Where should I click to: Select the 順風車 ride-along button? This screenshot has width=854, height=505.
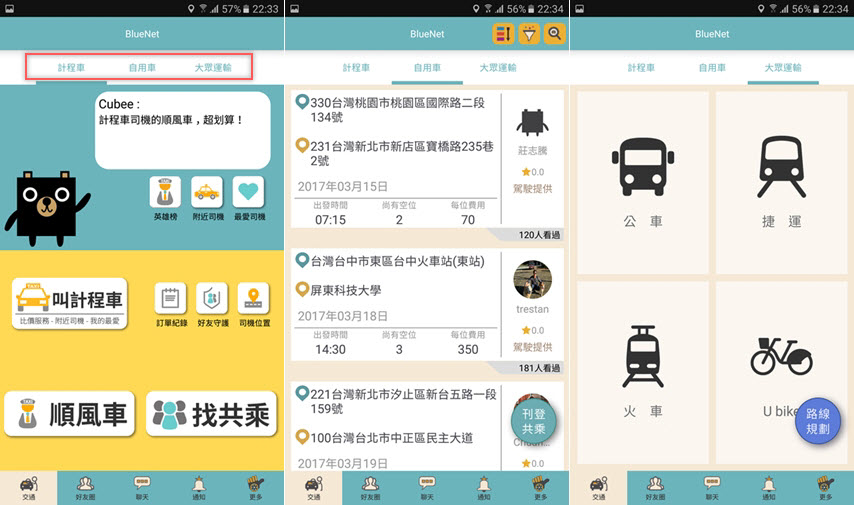(70, 413)
